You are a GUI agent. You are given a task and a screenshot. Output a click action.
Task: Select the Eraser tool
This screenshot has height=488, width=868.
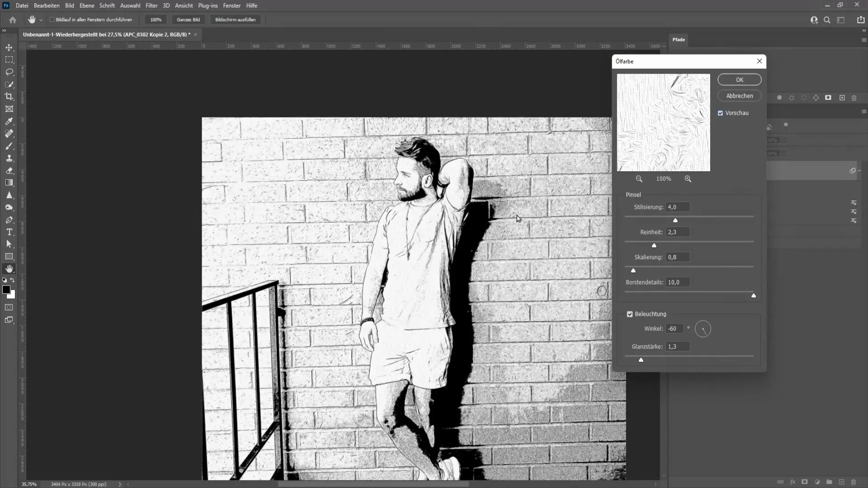(x=9, y=171)
